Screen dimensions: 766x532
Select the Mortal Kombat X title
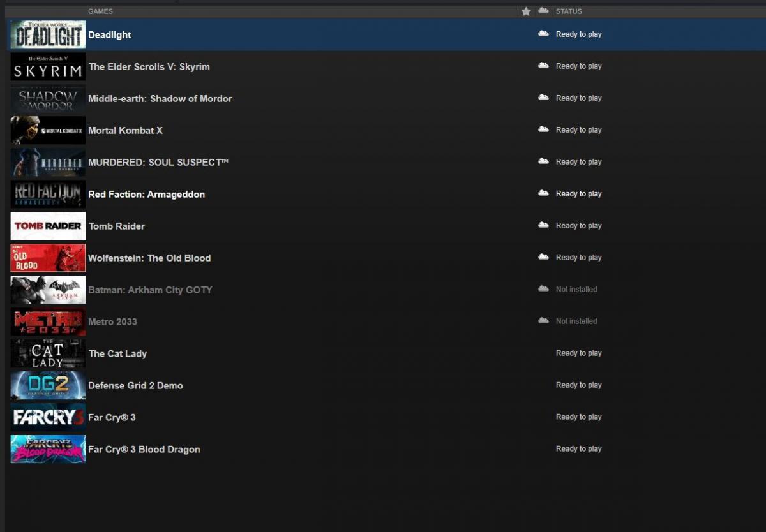point(126,131)
